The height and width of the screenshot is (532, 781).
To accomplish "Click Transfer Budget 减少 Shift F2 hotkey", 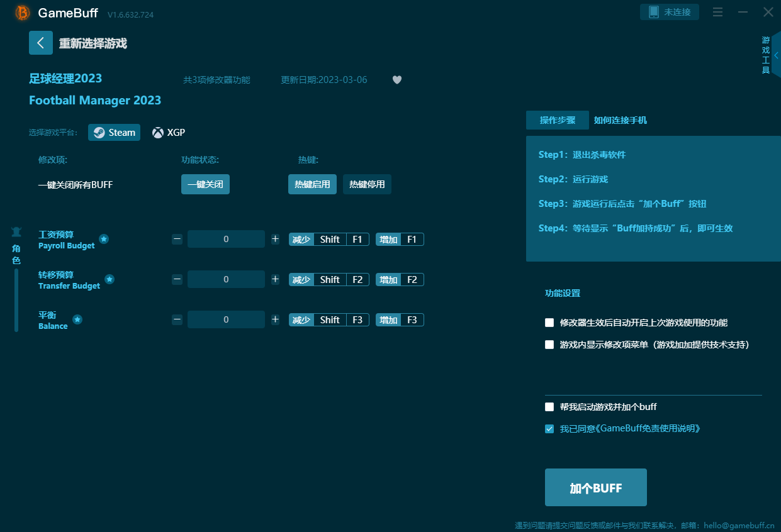I will click(329, 279).
